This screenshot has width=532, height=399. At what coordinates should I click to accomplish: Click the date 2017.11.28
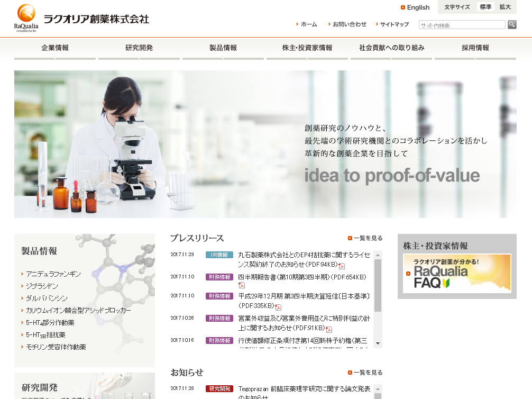click(182, 388)
